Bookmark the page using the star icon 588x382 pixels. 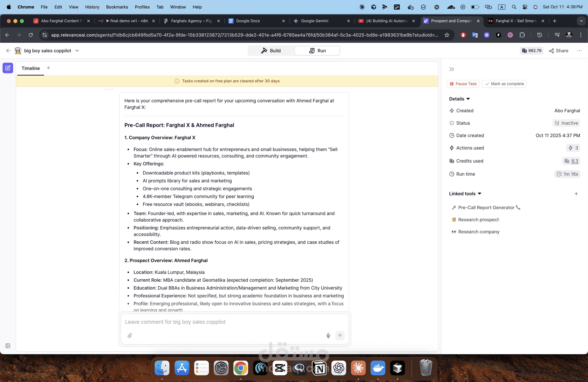pos(447,35)
